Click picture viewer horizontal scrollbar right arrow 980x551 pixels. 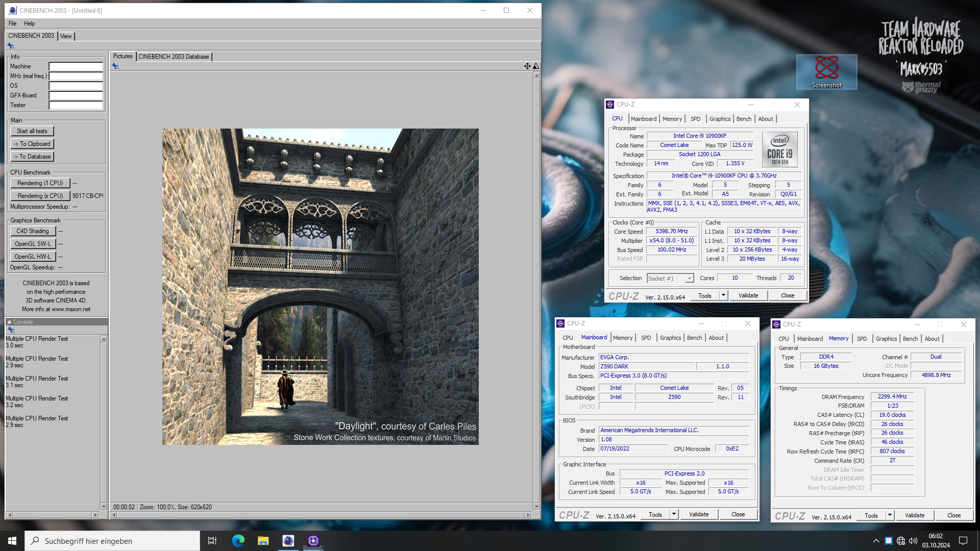(x=528, y=515)
